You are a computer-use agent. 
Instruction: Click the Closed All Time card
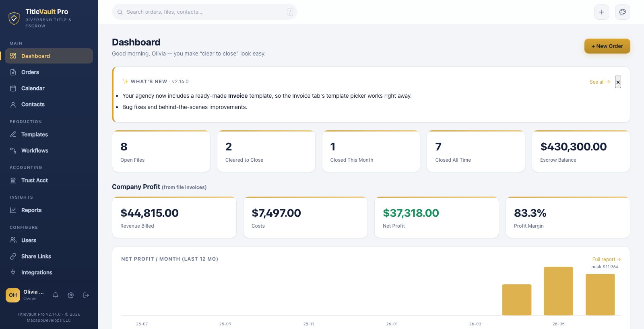click(x=476, y=151)
